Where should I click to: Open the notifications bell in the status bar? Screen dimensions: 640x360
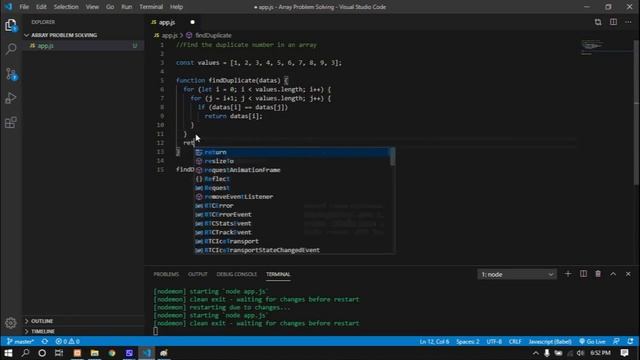point(631,341)
